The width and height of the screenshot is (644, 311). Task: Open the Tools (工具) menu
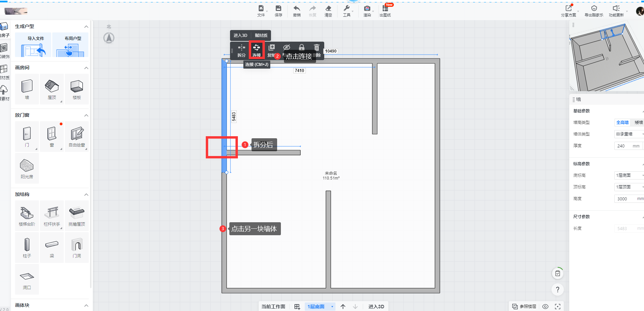click(x=346, y=11)
